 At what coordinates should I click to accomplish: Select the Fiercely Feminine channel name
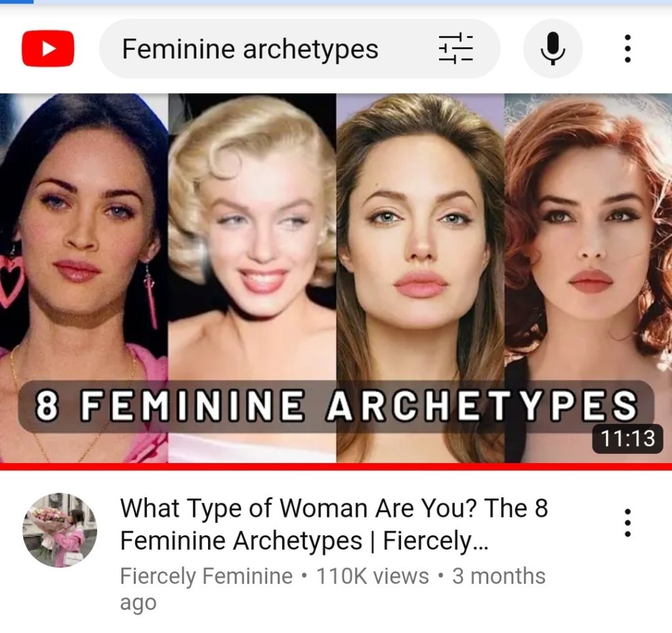coord(206,576)
